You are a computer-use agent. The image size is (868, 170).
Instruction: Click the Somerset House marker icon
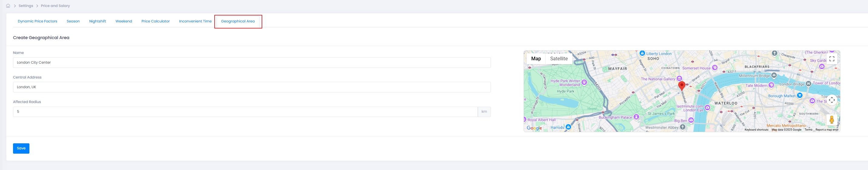tap(715, 68)
